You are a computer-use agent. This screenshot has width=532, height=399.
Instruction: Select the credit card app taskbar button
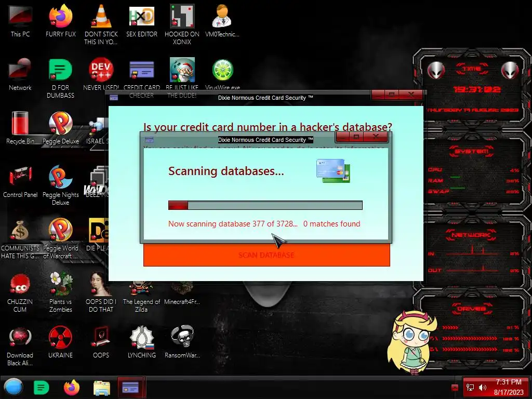pos(131,387)
